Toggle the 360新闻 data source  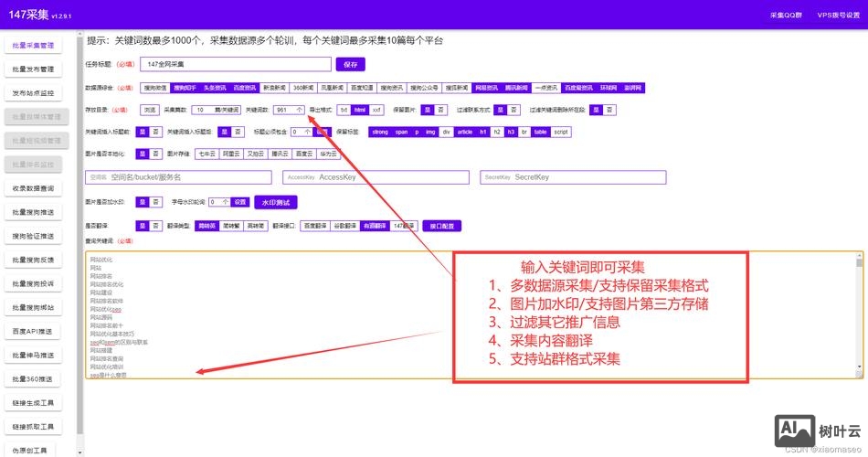tap(303, 88)
